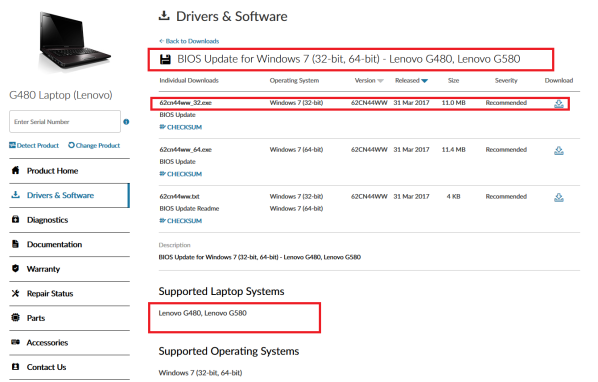Go back to Downloads link
This screenshot has width=598, height=382.
coord(189,41)
